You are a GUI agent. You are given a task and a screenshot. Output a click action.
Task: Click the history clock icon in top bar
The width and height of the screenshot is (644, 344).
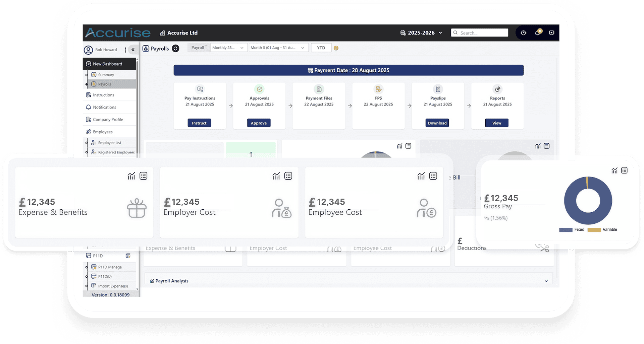[x=523, y=32]
